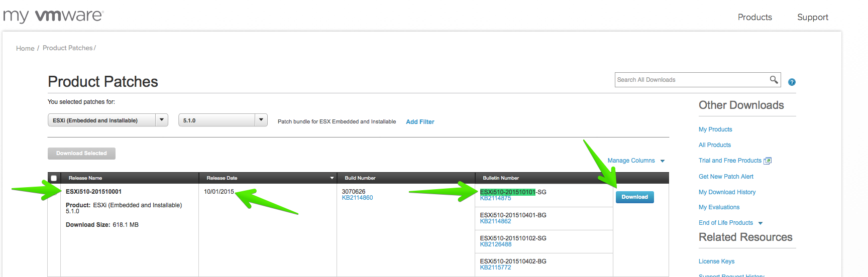Viewport: 868px width, 277px height.
Task: Open the Support menu
Action: [812, 17]
